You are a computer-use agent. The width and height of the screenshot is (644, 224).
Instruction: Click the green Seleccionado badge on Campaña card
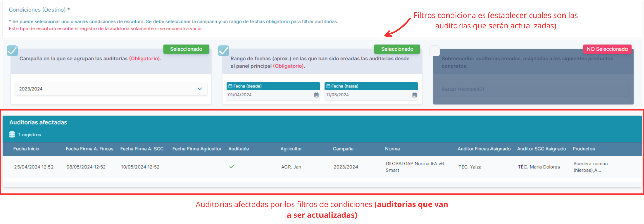(186, 49)
